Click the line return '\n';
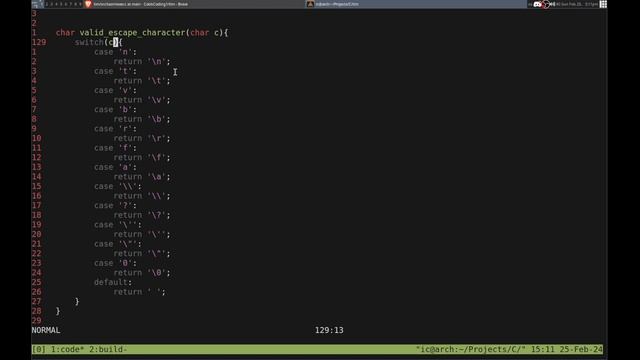 tap(142, 62)
